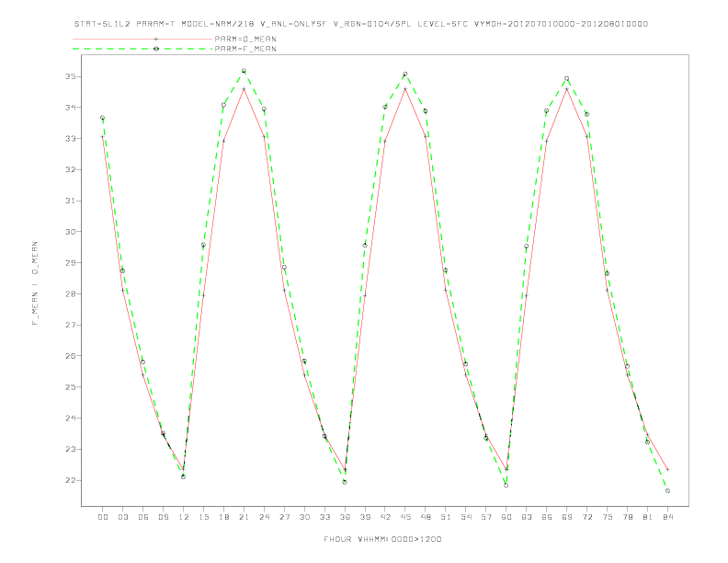Click the x-axis tick label 69
This screenshot has width=728, height=563.
pos(567,517)
